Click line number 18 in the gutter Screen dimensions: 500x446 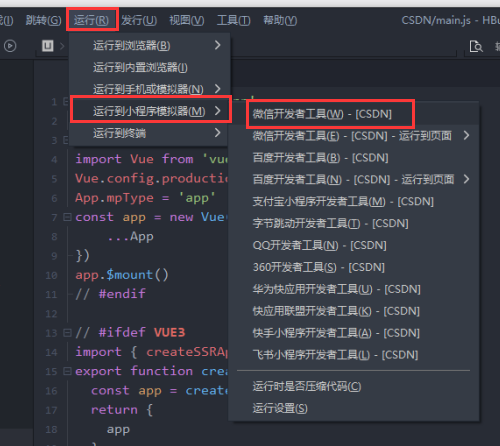click(52, 429)
